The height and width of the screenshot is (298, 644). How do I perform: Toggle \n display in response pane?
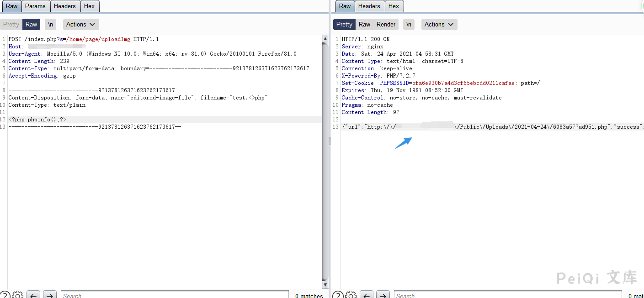coord(409,25)
